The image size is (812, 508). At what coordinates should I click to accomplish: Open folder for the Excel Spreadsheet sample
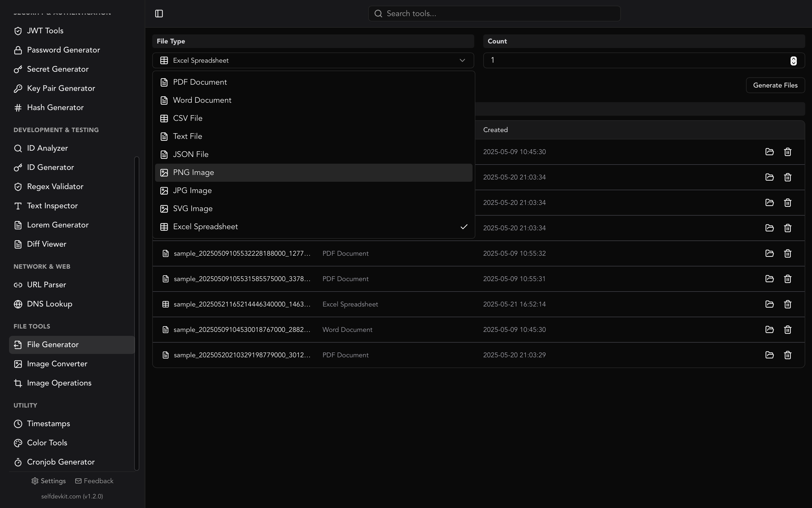click(x=769, y=304)
